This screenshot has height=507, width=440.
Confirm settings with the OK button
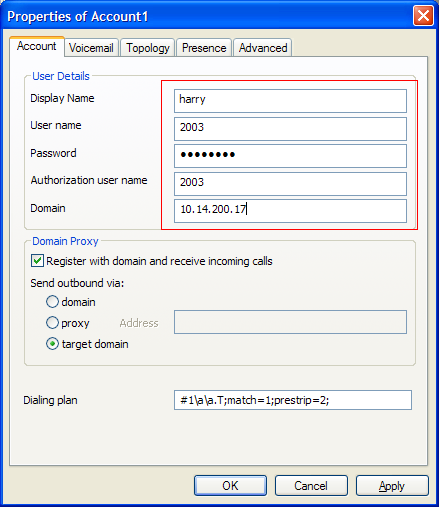pos(230,486)
